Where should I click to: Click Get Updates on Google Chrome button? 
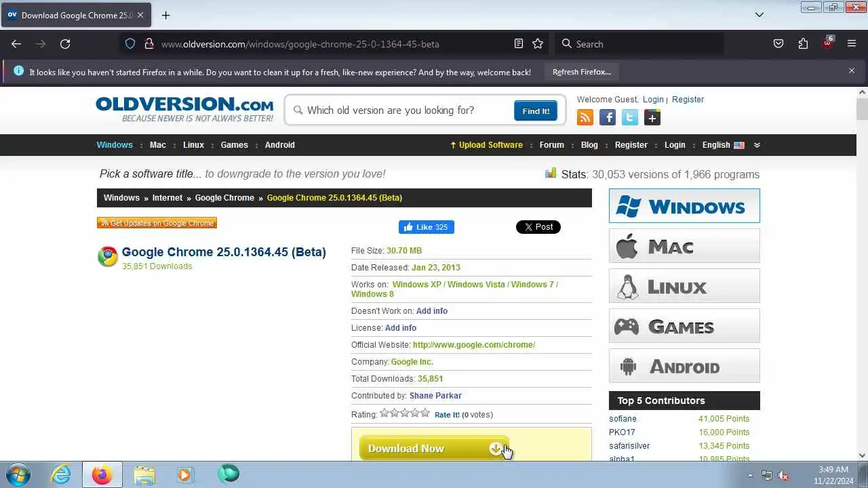(157, 223)
